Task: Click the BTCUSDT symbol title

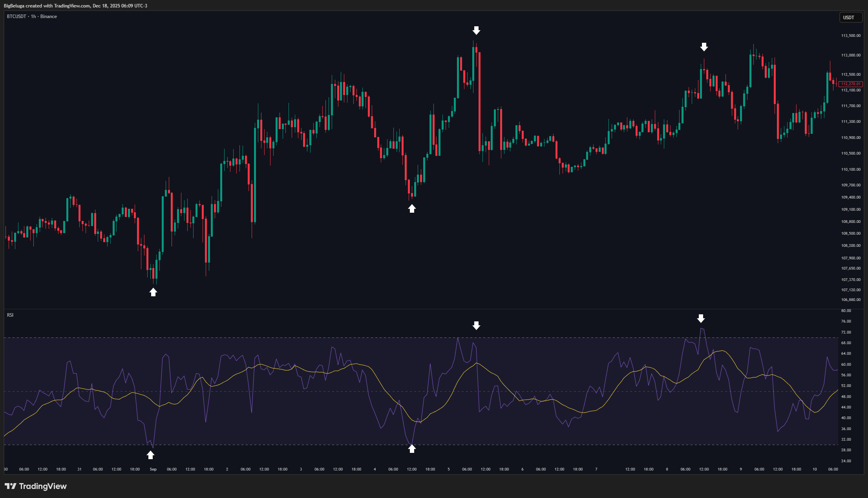Action: 16,16
